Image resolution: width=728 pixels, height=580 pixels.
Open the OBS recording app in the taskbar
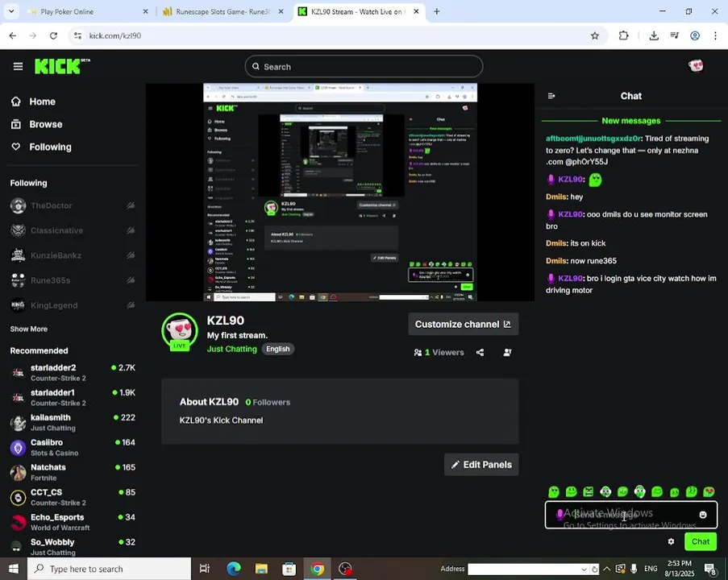click(x=345, y=569)
